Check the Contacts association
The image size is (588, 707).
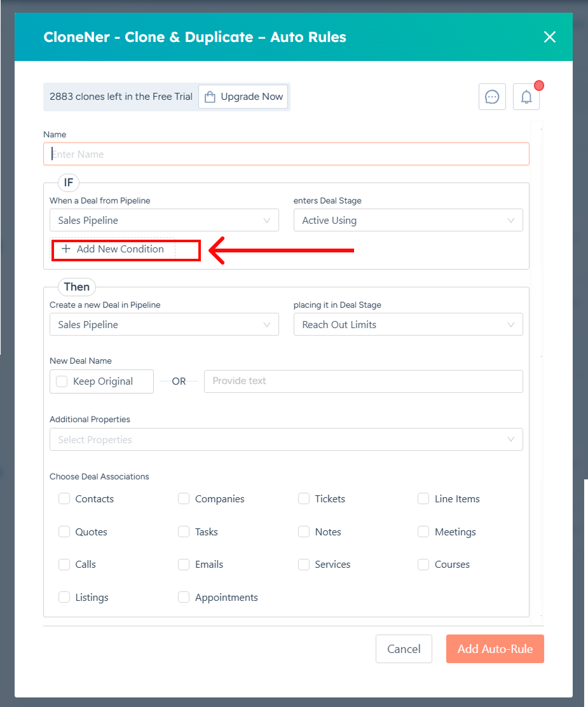(x=64, y=498)
